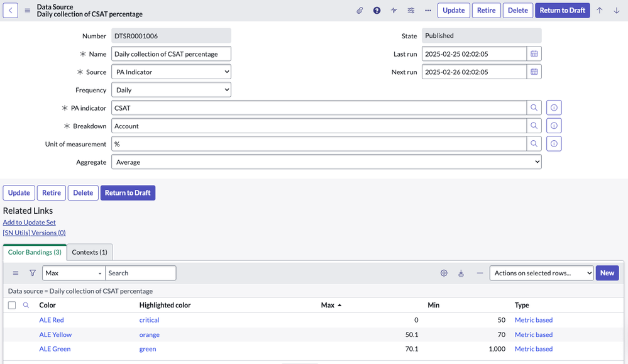This screenshot has height=364, width=628.
Task: Click the magnifier lookup for PA indicator
Action: [x=534, y=108]
